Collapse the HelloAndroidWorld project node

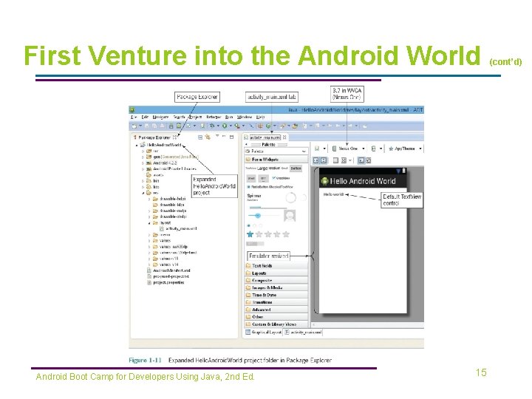[x=137, y=146]
